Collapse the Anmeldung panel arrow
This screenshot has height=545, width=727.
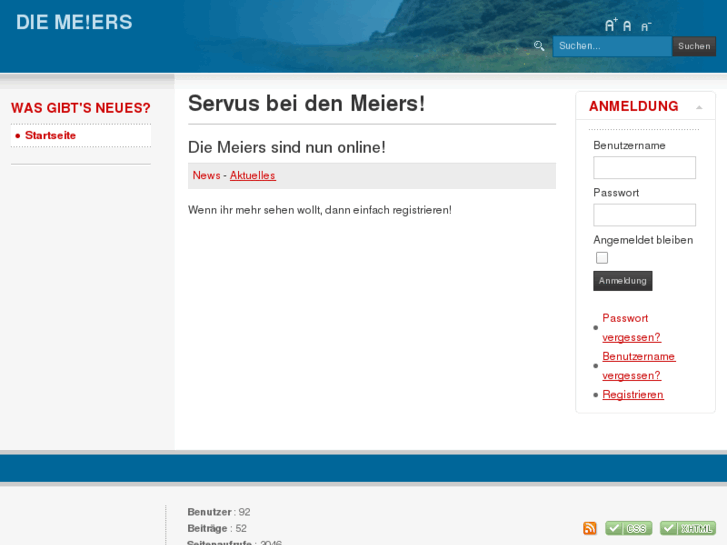pos(699,108)
